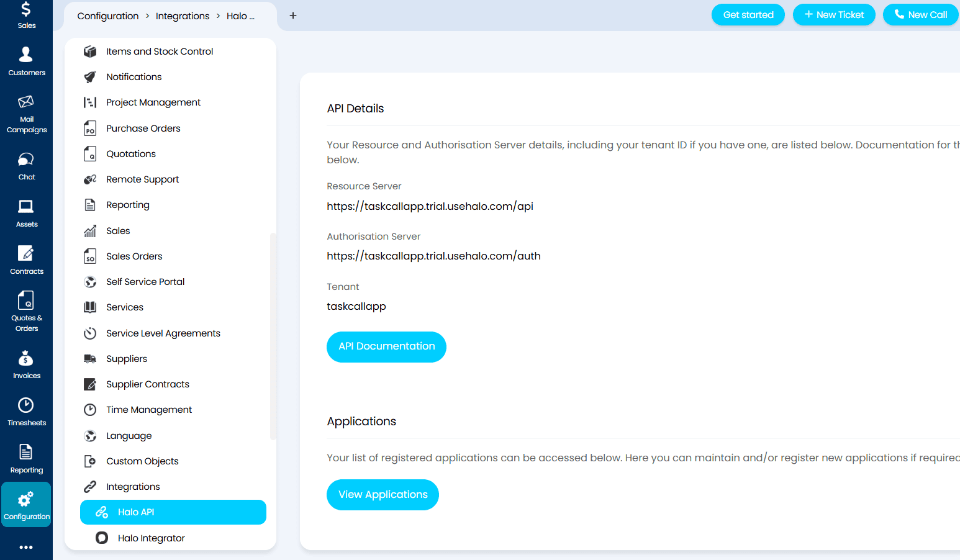The image size is (960, 560).
Task: Go to Integrations breadcrumb
Action: pos(183,16)
